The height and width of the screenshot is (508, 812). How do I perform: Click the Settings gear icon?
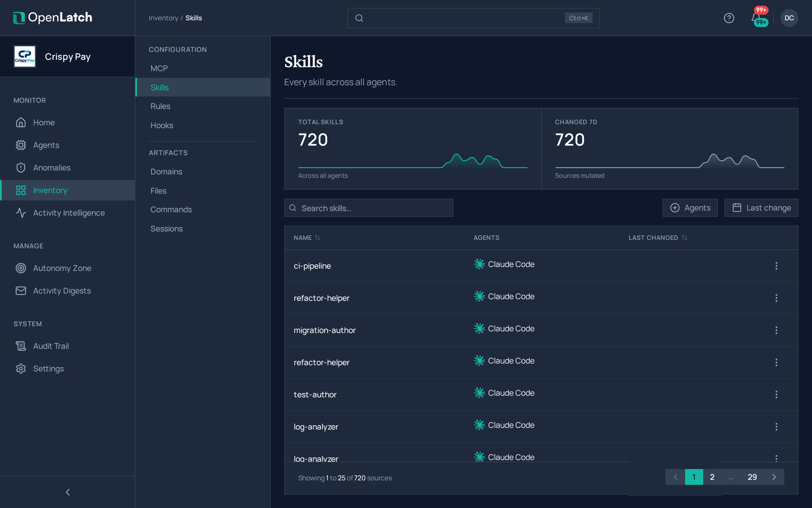pyautogui.click(x=21, y=369)
